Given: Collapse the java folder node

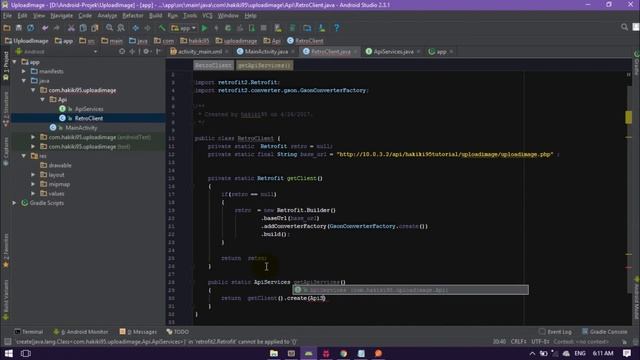Looking at the screenshot, I should click(x=24, y=81).
